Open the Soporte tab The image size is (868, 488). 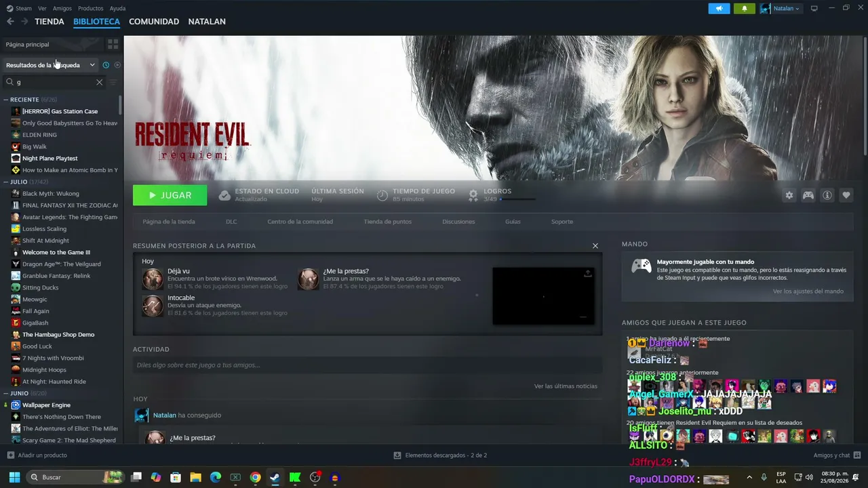(x=562, y=222)
